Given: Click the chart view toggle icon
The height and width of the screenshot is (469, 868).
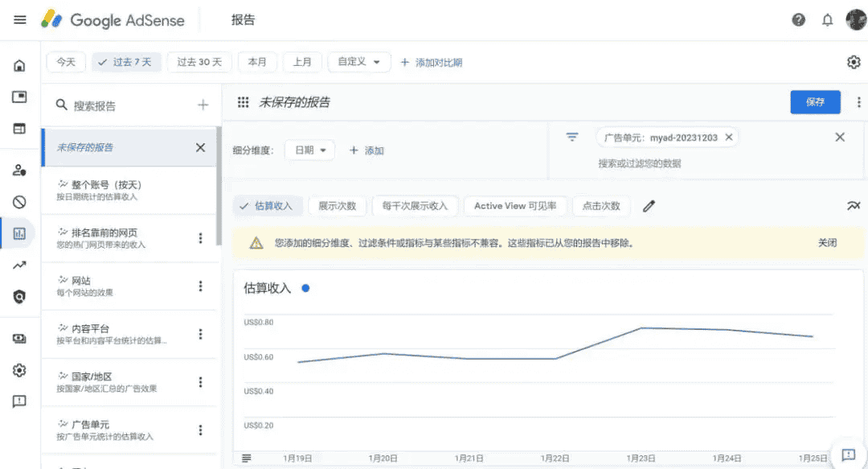Looking at the screenshot, I should click(854, 206).
